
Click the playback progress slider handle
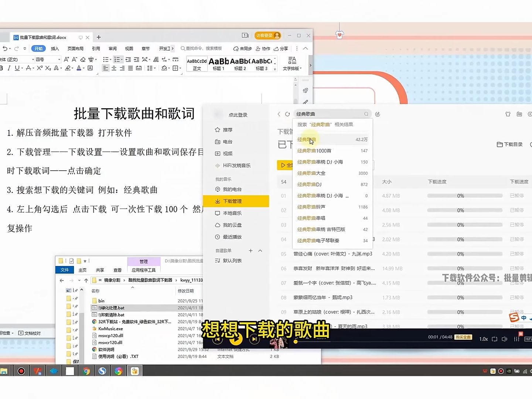pos(296,342)
